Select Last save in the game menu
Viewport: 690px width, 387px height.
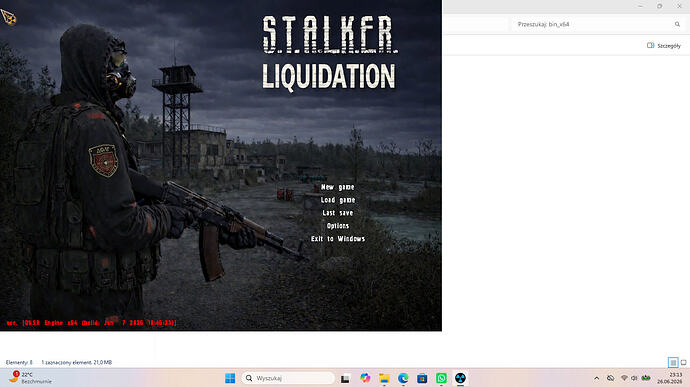(338, 213)
